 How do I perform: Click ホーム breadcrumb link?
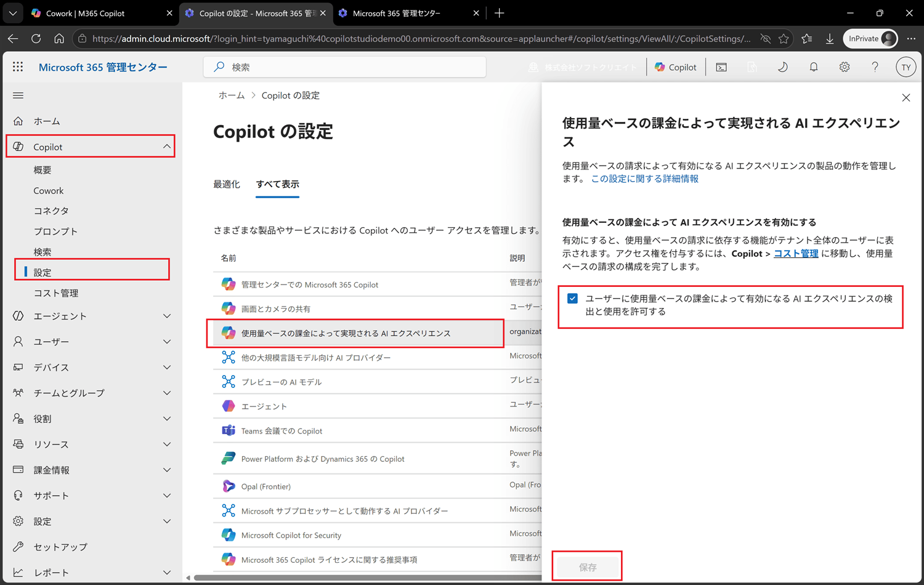[232, 95]
